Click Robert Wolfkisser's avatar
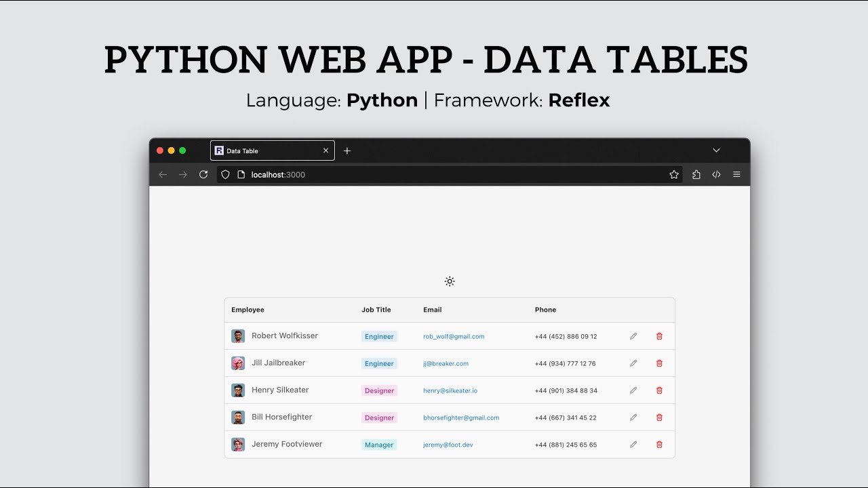 point(238,336)
